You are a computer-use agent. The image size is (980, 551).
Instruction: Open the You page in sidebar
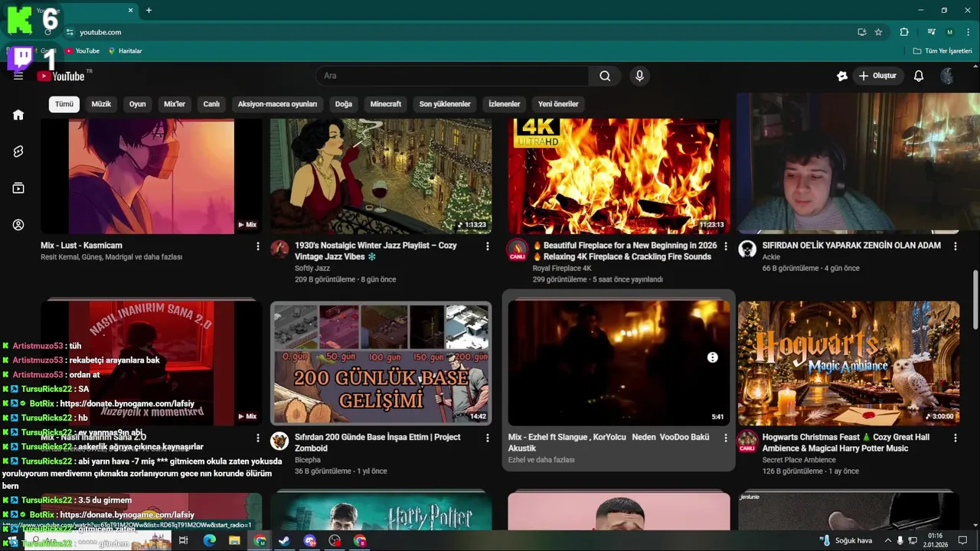point(18,225)
